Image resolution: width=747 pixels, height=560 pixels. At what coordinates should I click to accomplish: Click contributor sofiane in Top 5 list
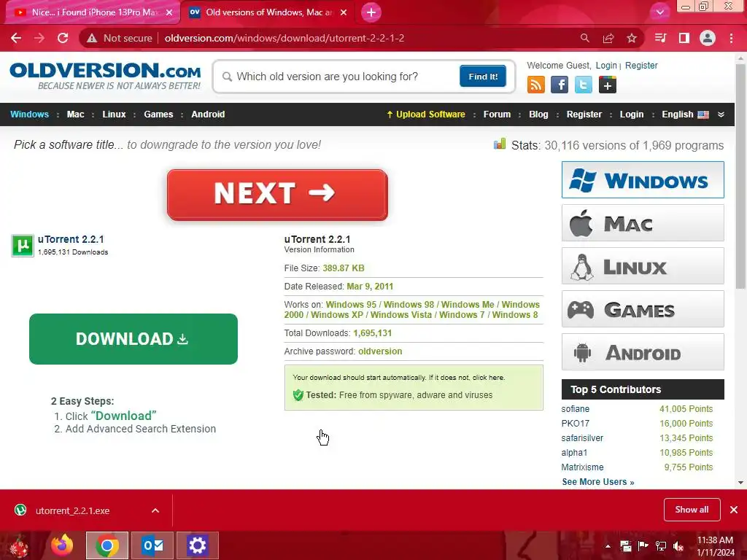coord(575,408)
